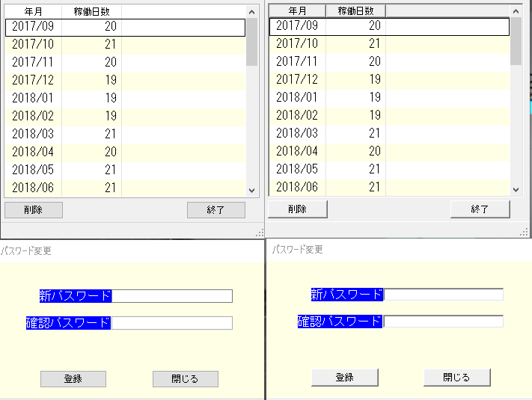Click 稼働日数 column header in right table
Image resolution: width=532 pixels, height=400 pixels.
[355, 10]
